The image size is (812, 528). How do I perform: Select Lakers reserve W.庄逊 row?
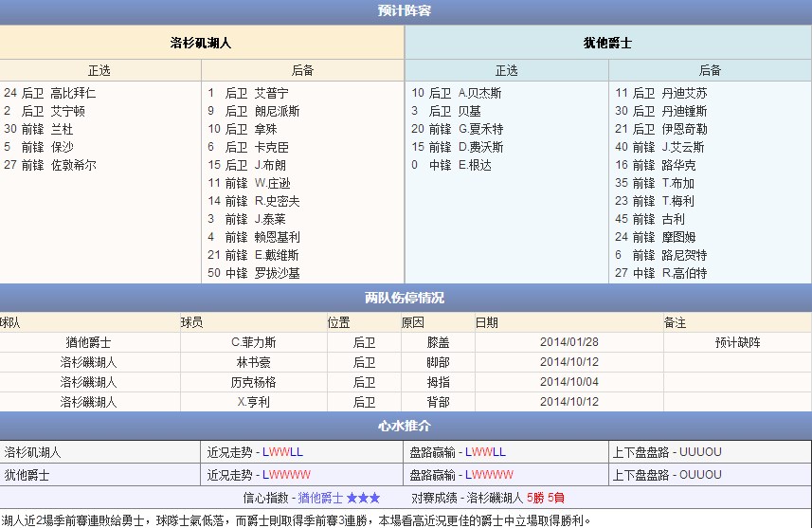(249, 184)
